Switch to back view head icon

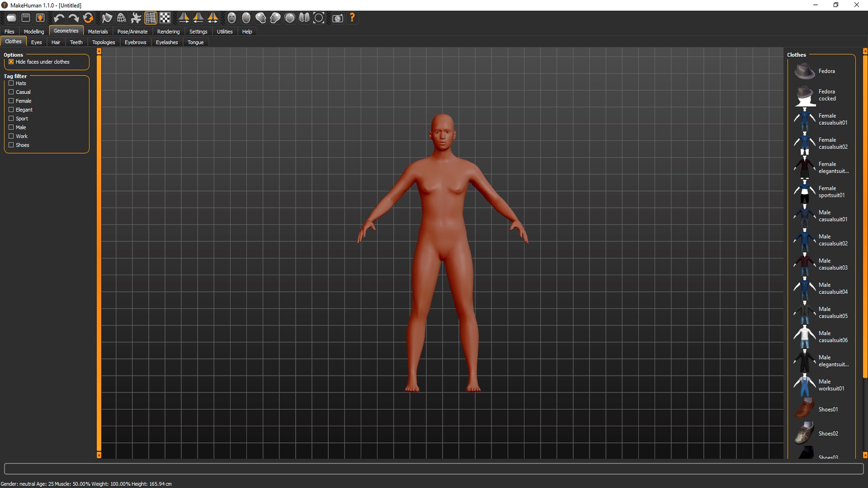(x=246, y=18)
